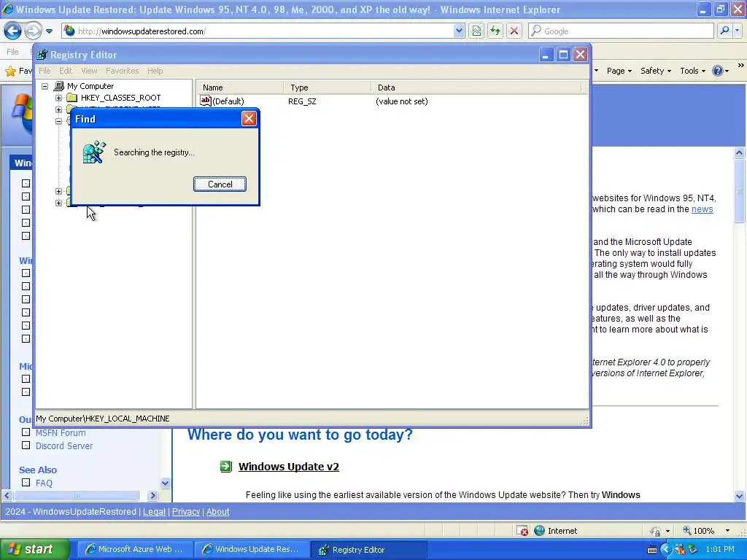Image resolution: width=747 pixels, height=560 pixels.
Task: Select the REG_SZ type cell
Action: pos(302,101)
